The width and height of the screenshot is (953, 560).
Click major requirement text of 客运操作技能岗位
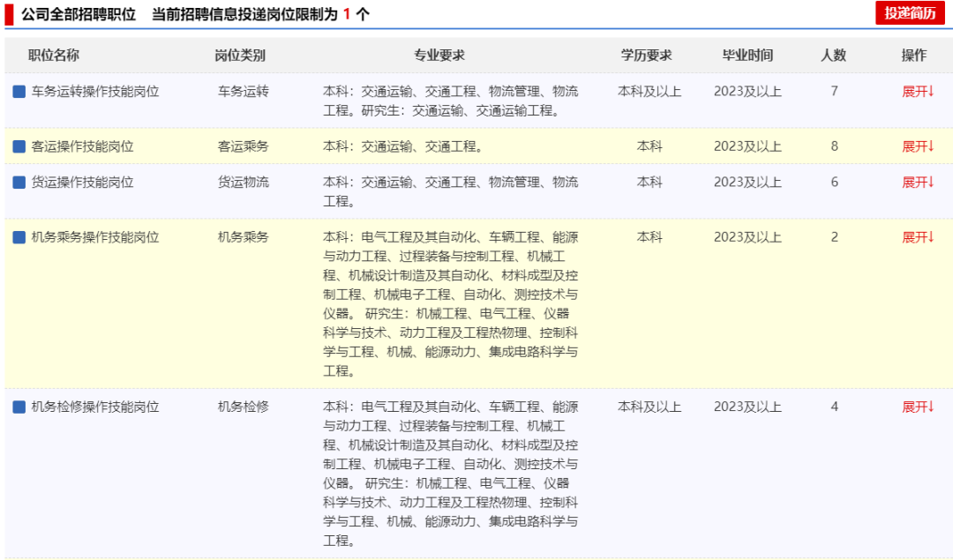[x=403, y=146]
